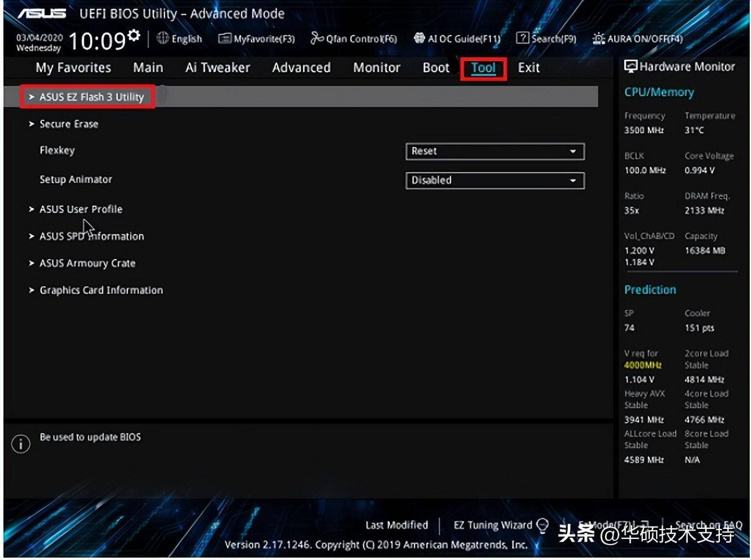Click the 3500 MHz frequency value
Viewport: 751px width, 560px height.
coord(644,130)
